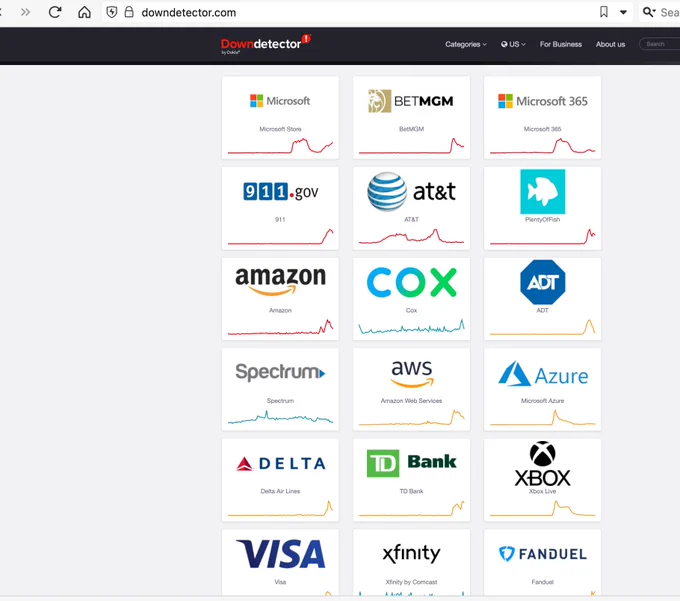Click the Microsoft Store text link
This screenshot has width=680, height=601.
[x=280, y=129]
